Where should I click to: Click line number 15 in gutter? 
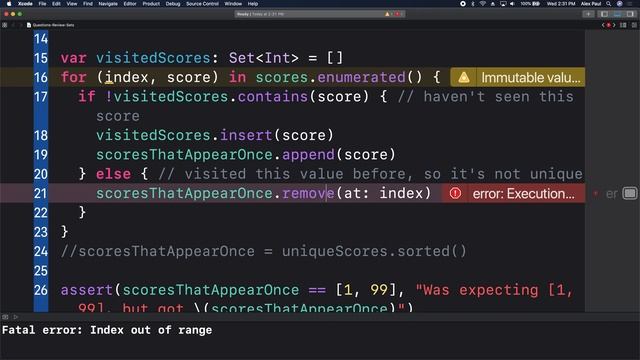40,58
